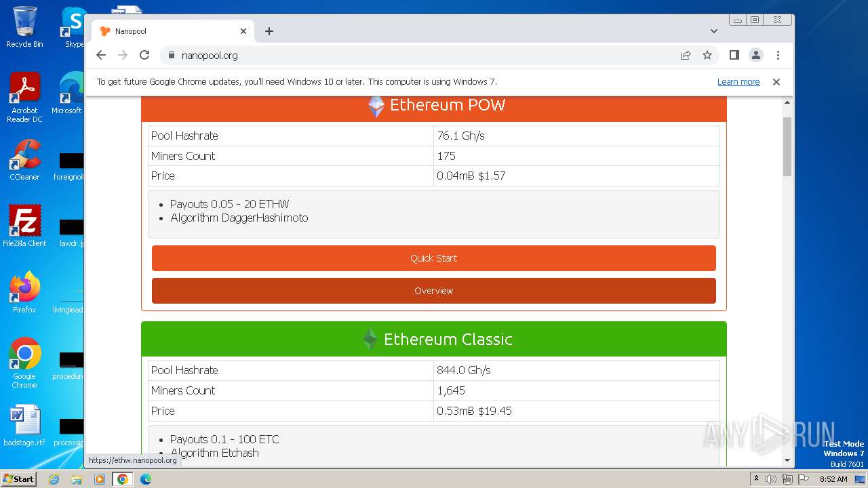The width and height of the screenshot is (868, 488).
Task: Open Chrome side panel
Action: 734,55
